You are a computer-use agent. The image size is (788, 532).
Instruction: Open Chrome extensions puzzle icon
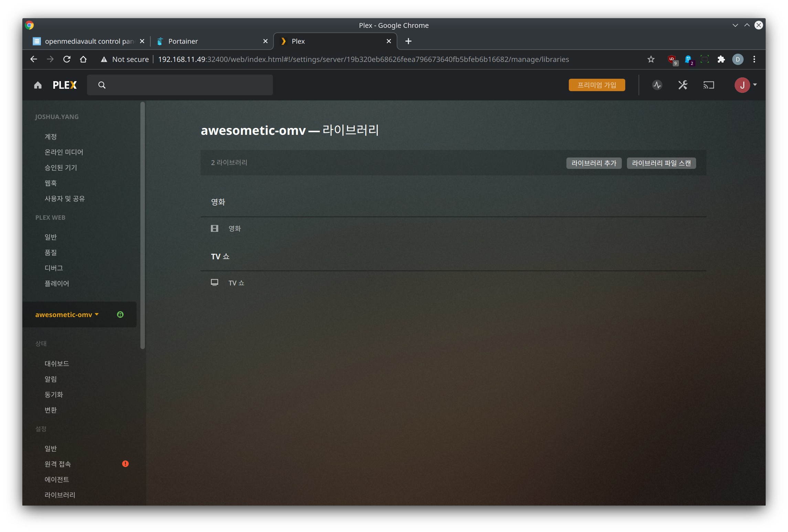[721, 59]
